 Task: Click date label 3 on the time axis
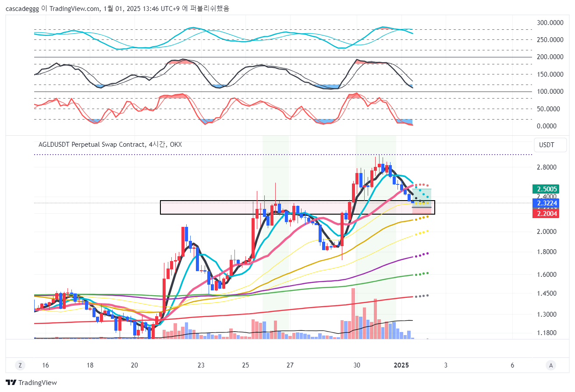point(446,365)
